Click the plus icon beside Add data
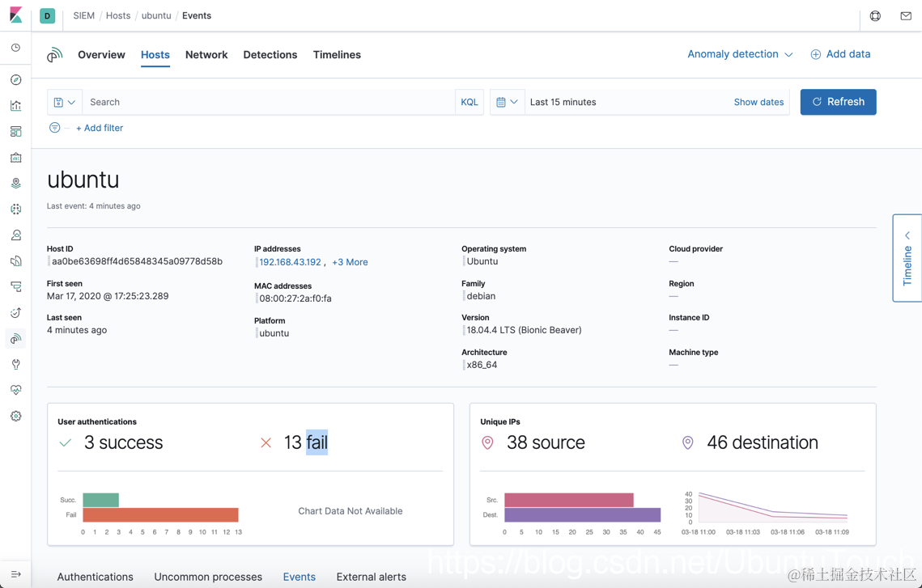922x588 pixels. point(816,54)
